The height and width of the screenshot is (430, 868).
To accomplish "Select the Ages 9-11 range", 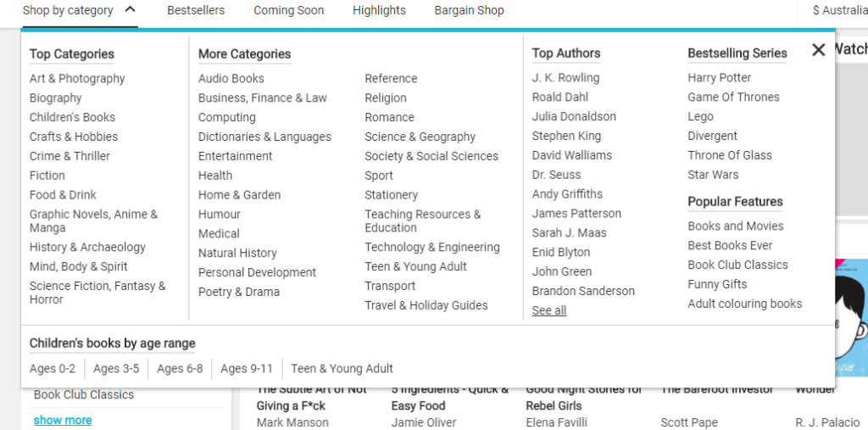I will 247,369.
